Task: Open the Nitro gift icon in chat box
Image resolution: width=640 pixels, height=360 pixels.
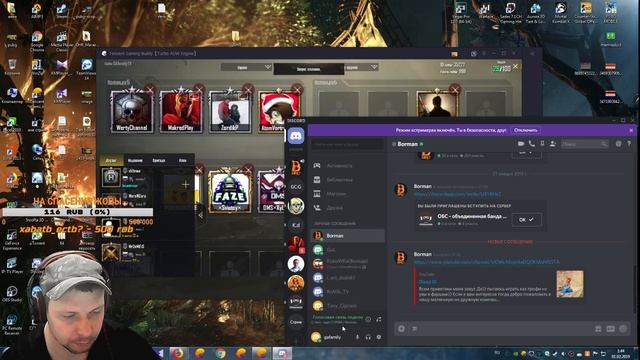Action: (x=598, y=329)
